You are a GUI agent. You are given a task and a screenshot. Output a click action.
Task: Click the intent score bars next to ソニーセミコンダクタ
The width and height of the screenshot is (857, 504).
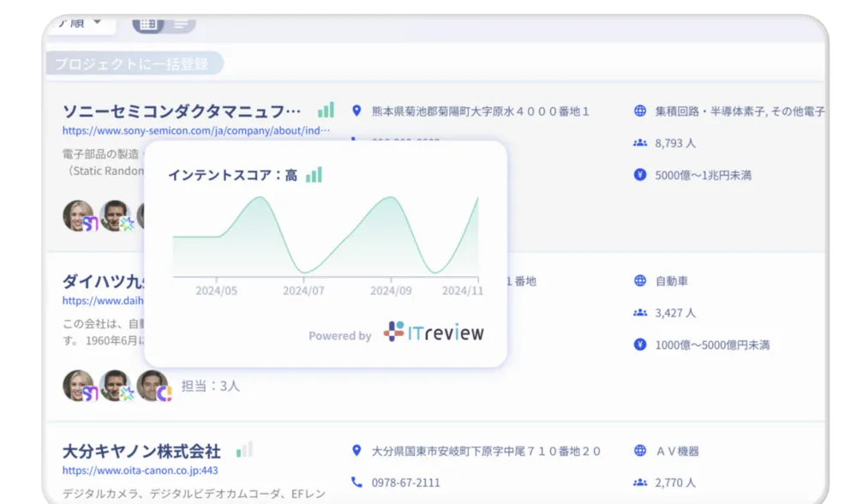pyautogui.click(x=327, y=110)
